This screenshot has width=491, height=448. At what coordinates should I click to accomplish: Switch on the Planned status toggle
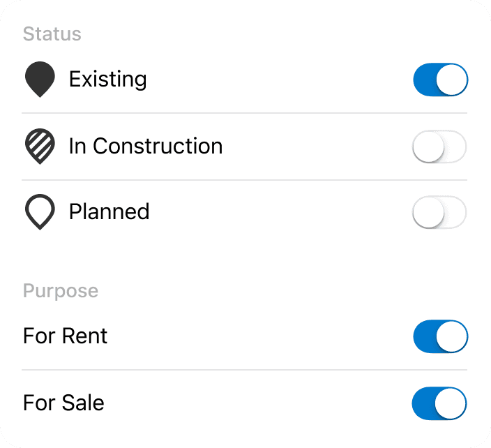click(440, 212)
